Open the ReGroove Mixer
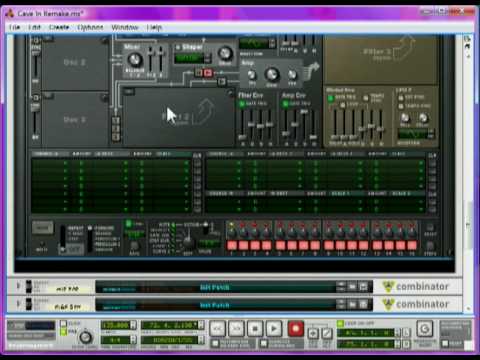 424,329
